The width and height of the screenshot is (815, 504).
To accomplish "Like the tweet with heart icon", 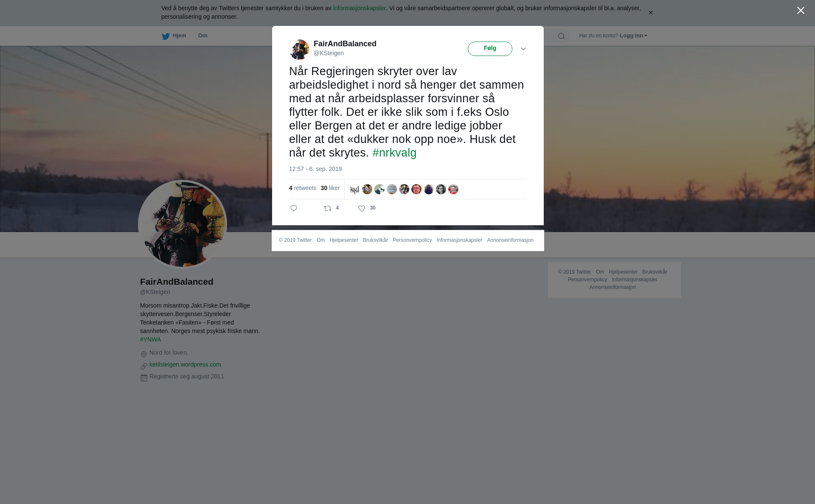I will tap(362, 208).
